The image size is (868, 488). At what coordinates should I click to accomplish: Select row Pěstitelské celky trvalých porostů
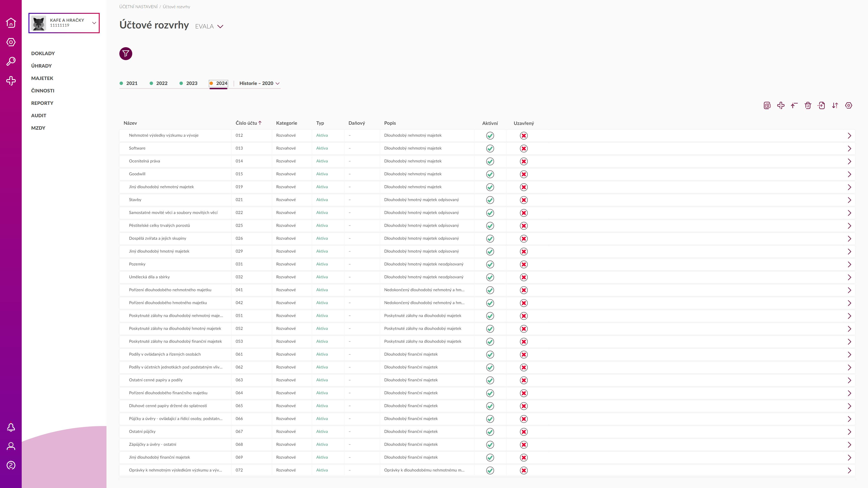(487, 226)
